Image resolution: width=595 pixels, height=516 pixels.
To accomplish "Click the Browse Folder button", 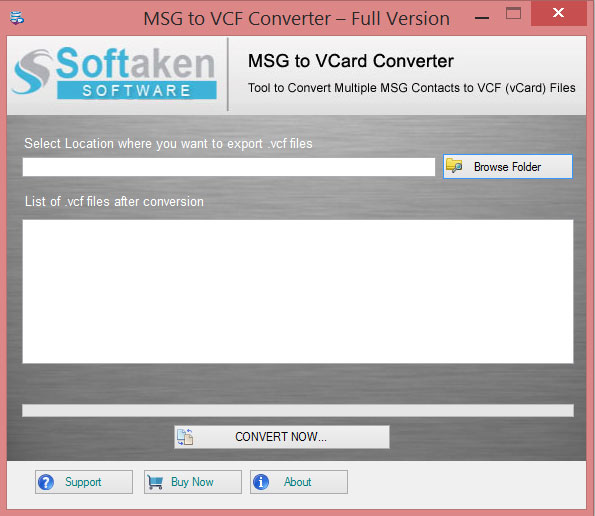I will 508,167.
